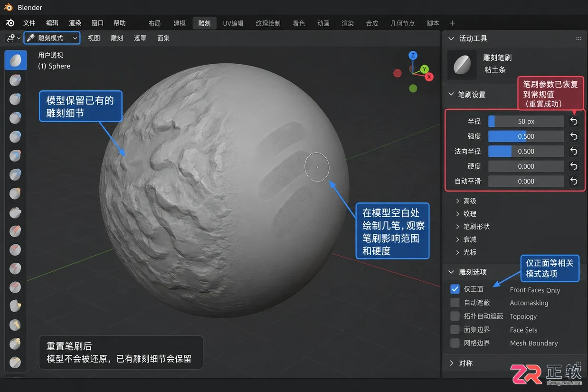Click the red X axis on the navigation gizmo
This screenshot has width=588, height=392.
(429, 76)
